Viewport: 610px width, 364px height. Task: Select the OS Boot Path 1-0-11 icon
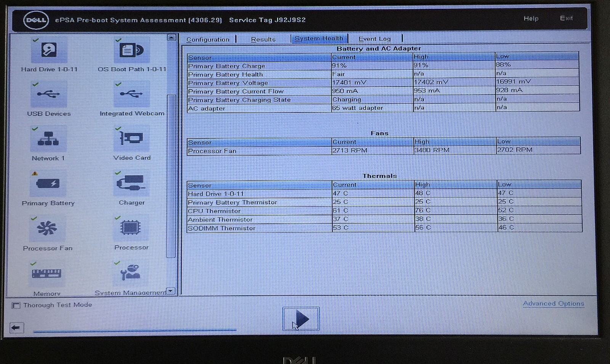[x=132, y=50]
